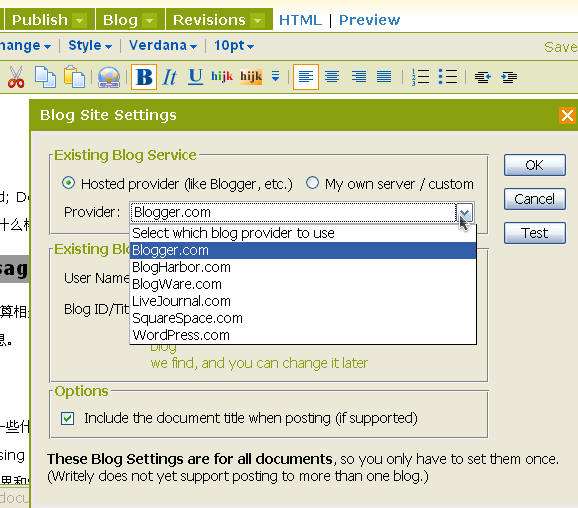Insert a numbered list

point(420,77)
